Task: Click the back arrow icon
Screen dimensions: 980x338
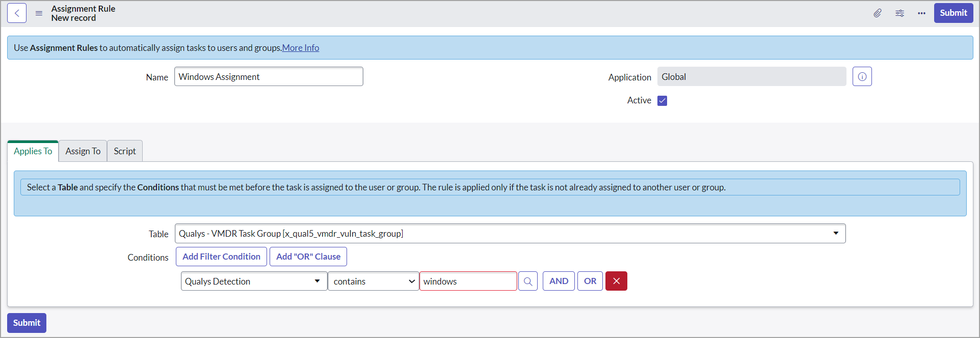Action: pyautogui.click(x=17, y=13)
